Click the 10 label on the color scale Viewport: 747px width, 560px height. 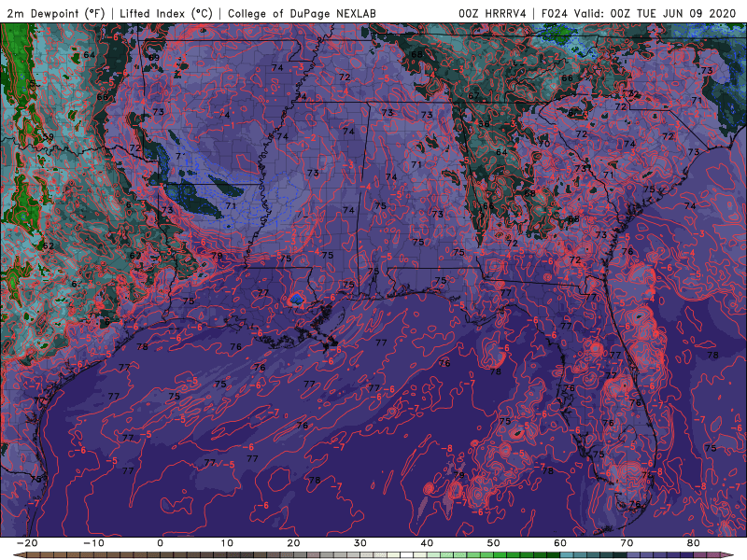(227, 543)
